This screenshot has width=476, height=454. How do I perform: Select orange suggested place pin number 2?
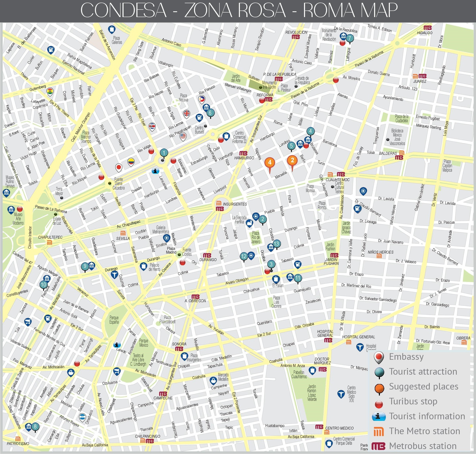[292, 160]
